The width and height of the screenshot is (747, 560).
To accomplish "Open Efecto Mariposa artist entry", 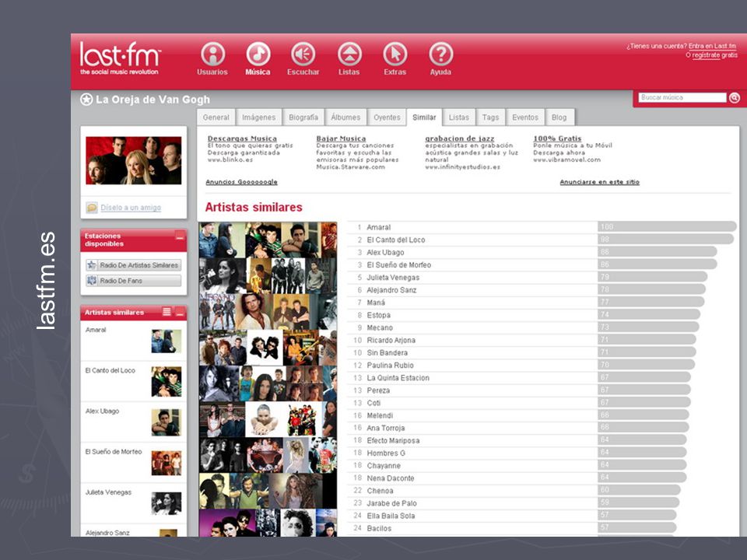I will click(393, 440).
